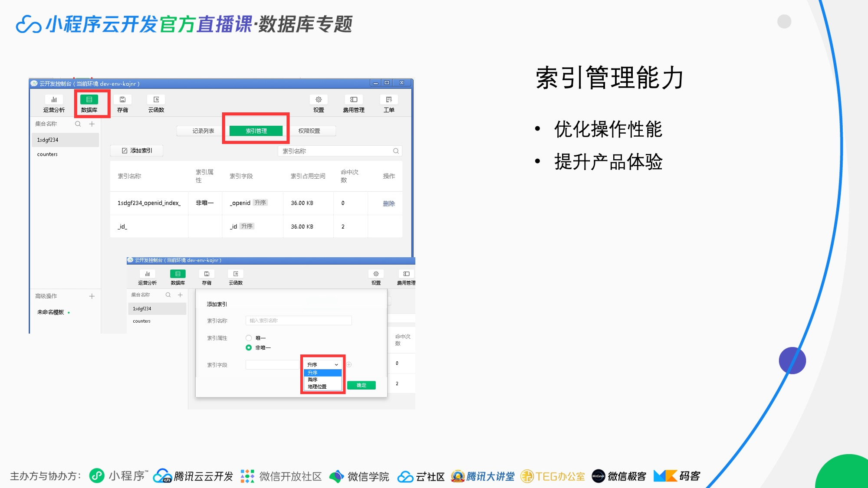Open 运营分析 analytics icon in top console
Image resolution: width=868 pixels, height=488 pixels.
coord(54,100)
